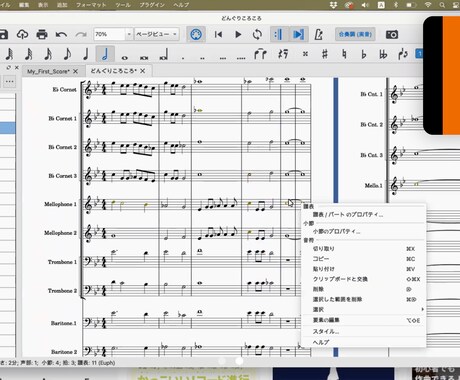Select the longa note duration
The image size is (460, 380).
(164, 54)
